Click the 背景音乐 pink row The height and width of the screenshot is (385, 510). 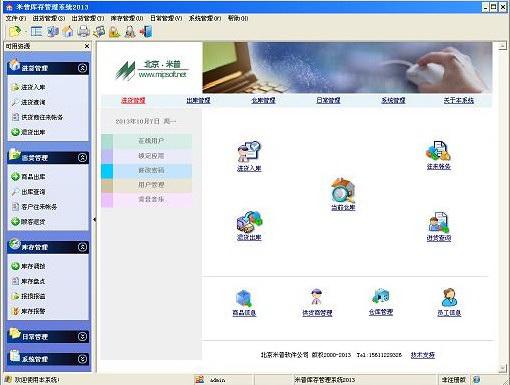tap(147, 200)
